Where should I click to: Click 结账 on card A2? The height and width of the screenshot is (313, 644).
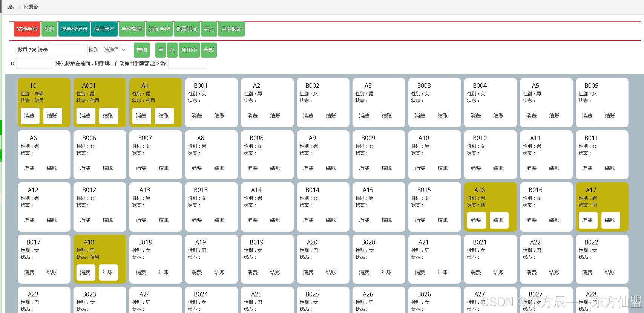point(275,116)
